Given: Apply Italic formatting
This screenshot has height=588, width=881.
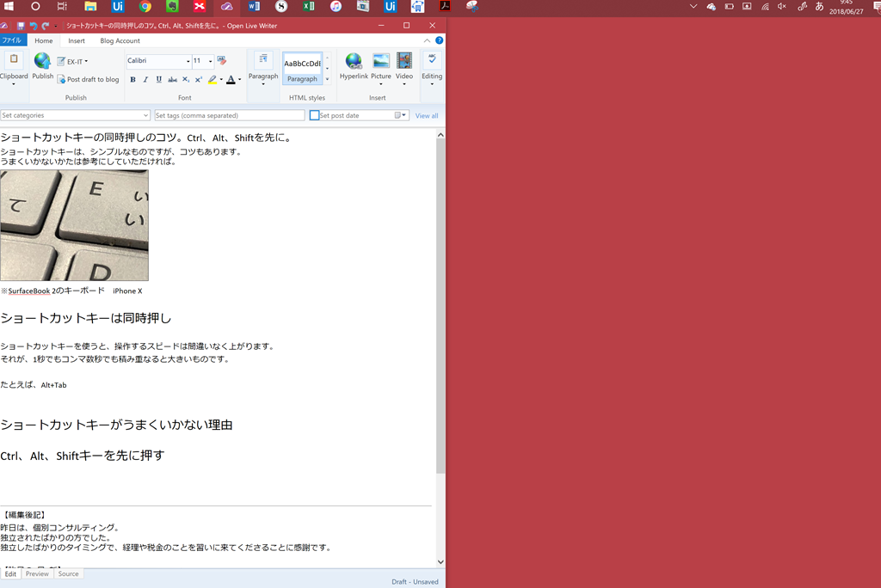Looking at the screenshot, I should point(145,80).
